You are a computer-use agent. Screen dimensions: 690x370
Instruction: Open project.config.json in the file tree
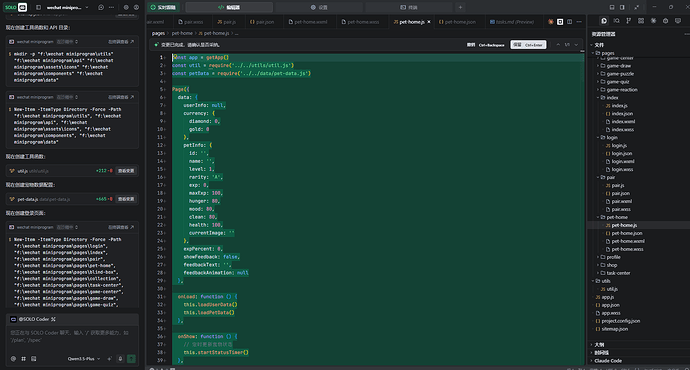(620, 321)
